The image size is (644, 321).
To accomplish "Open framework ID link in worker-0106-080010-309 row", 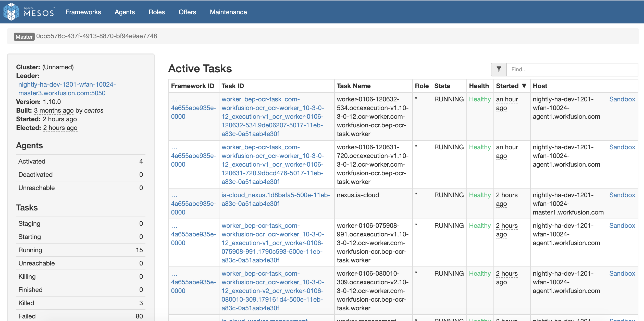I will (x=193, y=282).
